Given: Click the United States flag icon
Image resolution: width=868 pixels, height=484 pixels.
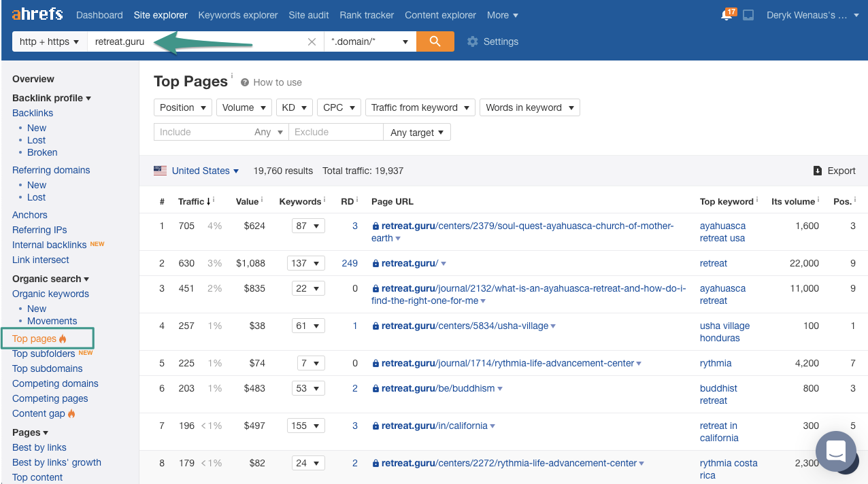Looking at the screenshot, I should 160,171.
